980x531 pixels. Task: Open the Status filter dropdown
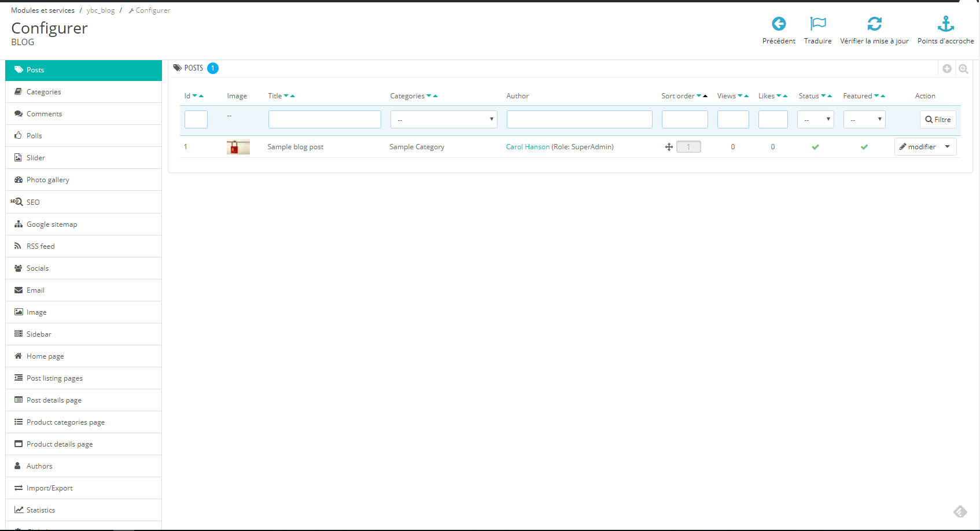(816, 119)
